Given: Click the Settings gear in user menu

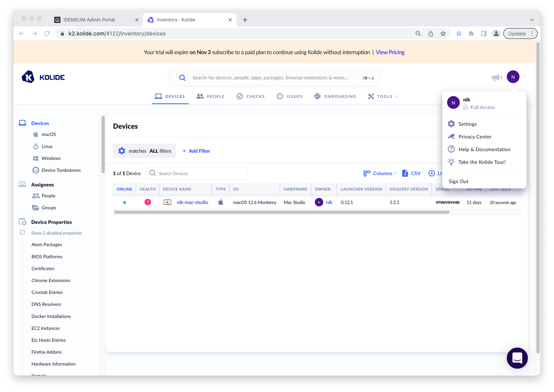Looking at the screenshot, I should pyautogui.click(x=451, y=124).
